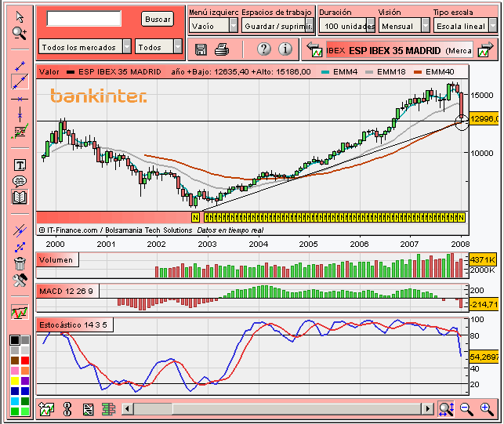
Task: Select the crossed blue lines tool
Action: 20,230
